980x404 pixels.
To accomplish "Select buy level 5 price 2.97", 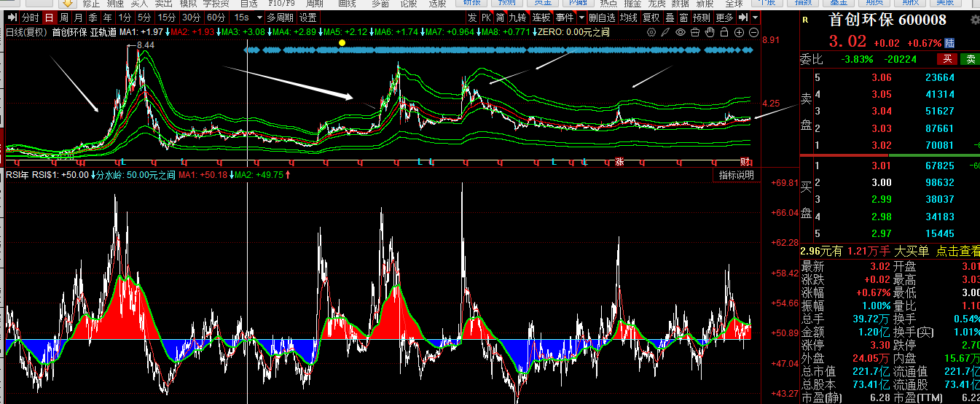I will 881,233.
